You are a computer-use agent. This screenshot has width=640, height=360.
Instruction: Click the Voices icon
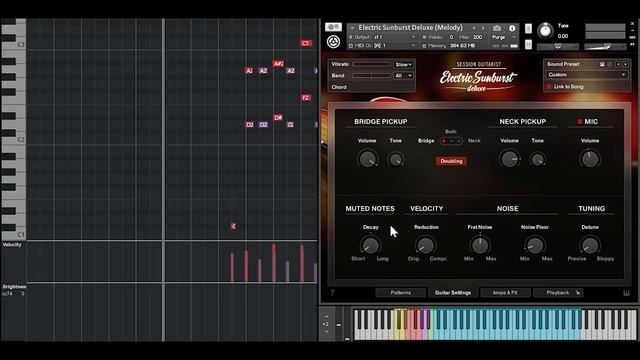[x=424, y=37]
